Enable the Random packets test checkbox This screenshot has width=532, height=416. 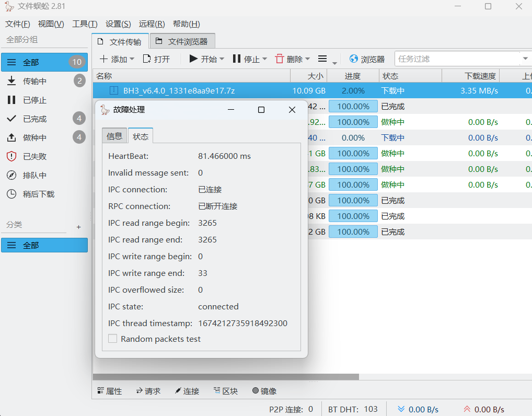coord(113,339)
